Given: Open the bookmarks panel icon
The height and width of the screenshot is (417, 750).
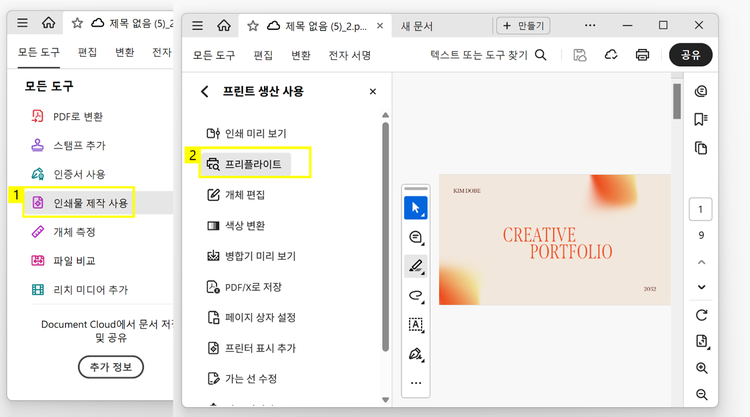Looking at the screenshot, I should pos(701,119).
